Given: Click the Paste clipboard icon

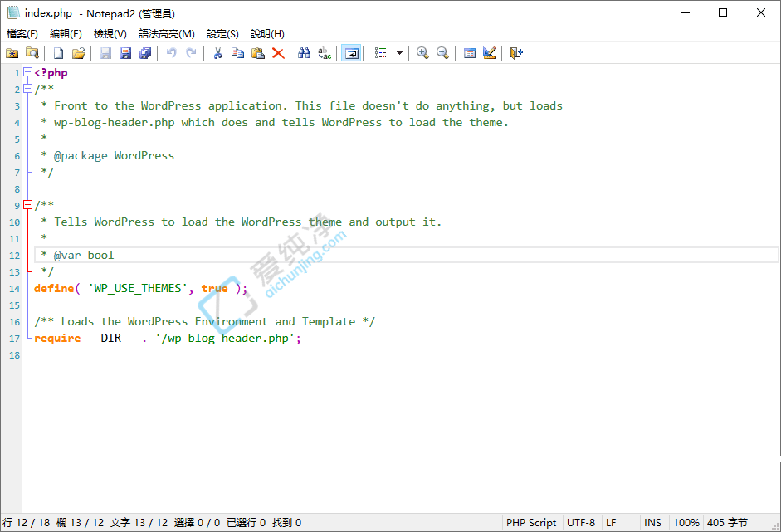Looking at the screenshot, I should pyautogui.click(x=258, y=53).
